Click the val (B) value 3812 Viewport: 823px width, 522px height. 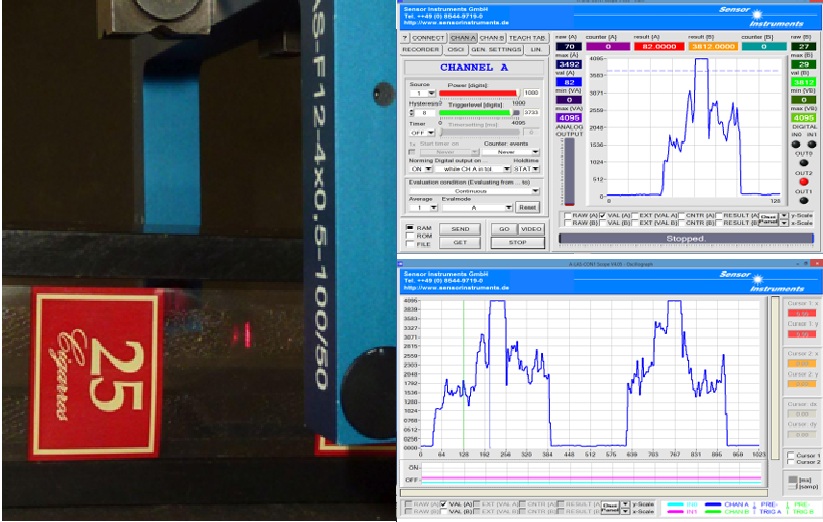[804, 82]
